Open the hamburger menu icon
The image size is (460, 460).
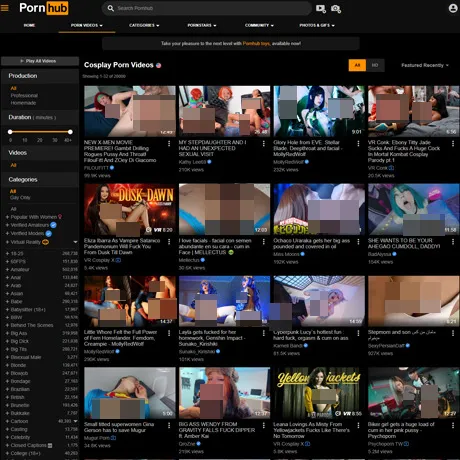5,7
